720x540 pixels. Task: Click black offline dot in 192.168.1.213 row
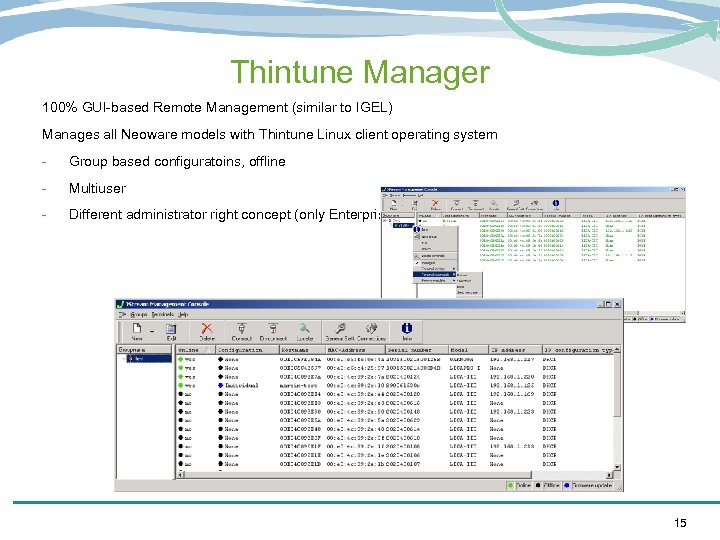click(180, 446)
